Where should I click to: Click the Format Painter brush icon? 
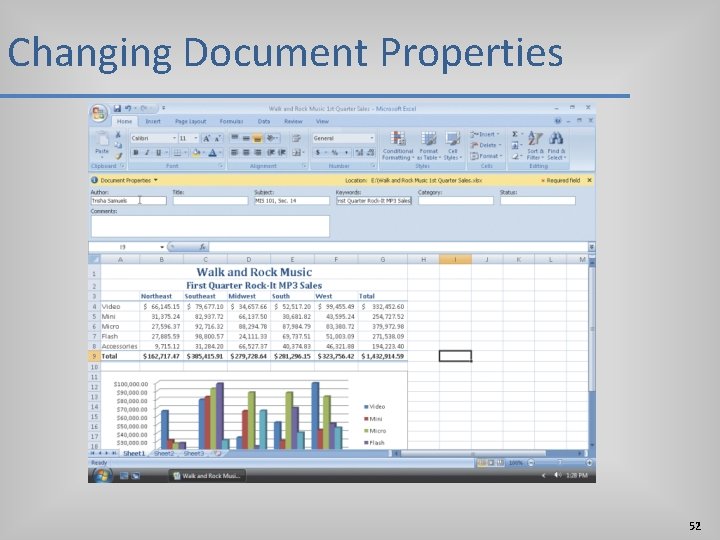pyautogui.click(x=118, y=156)
